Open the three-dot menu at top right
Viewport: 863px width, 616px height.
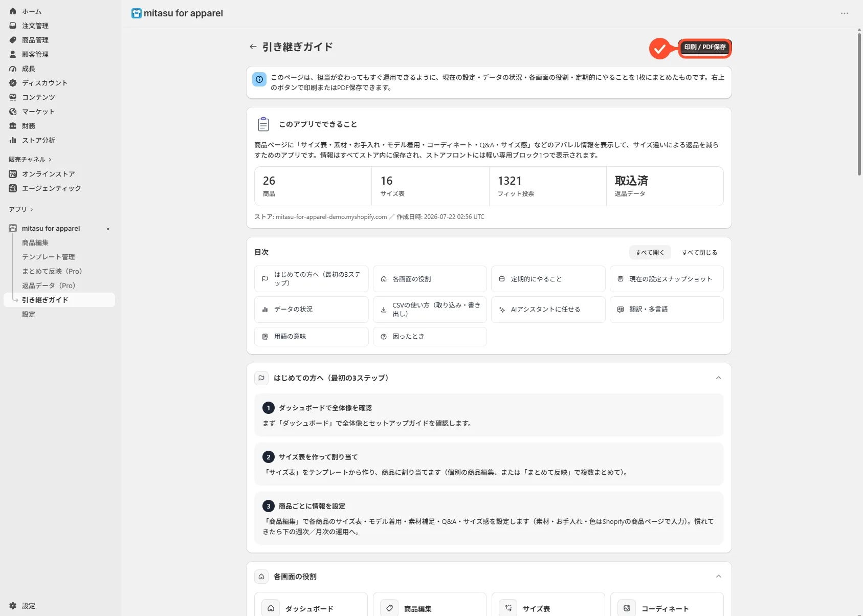(845, 13)
